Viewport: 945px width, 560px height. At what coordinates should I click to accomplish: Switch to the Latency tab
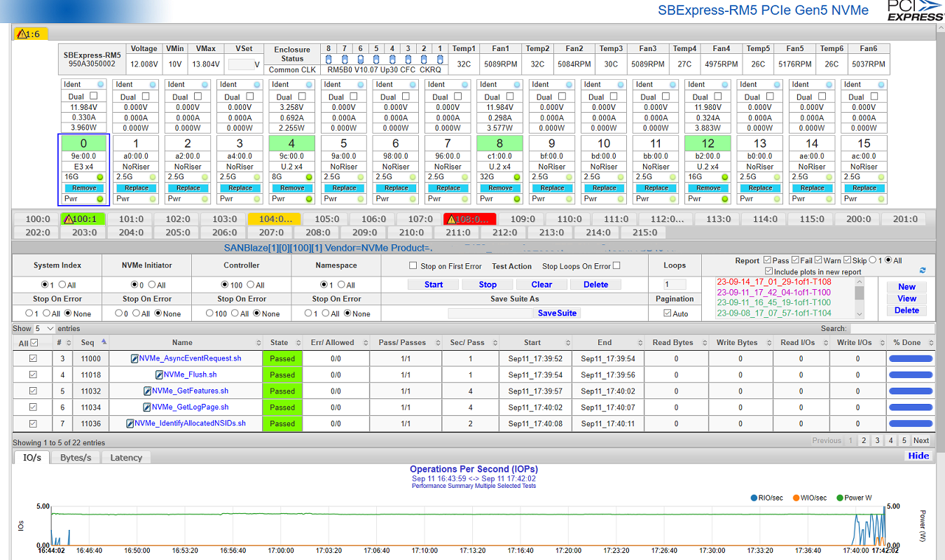pyautogui.click(x=126, y=457)
